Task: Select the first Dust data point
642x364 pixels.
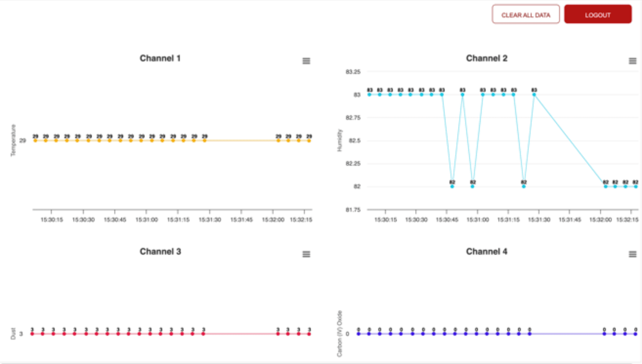Action: pos(32,333)
